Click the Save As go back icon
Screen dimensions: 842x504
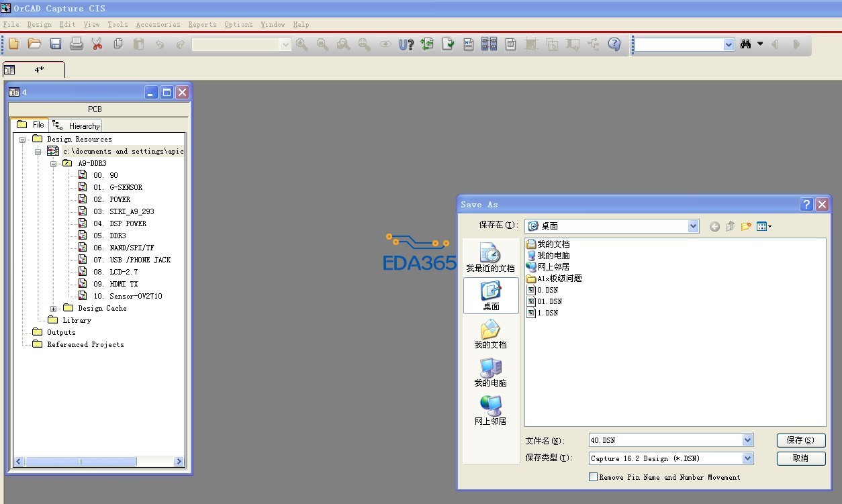[x=714, y=227]
